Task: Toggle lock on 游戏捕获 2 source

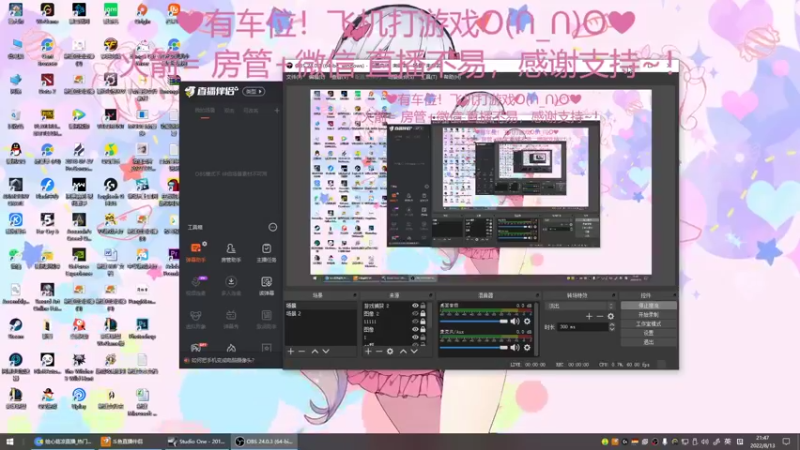Action: [x=422, y=306]
